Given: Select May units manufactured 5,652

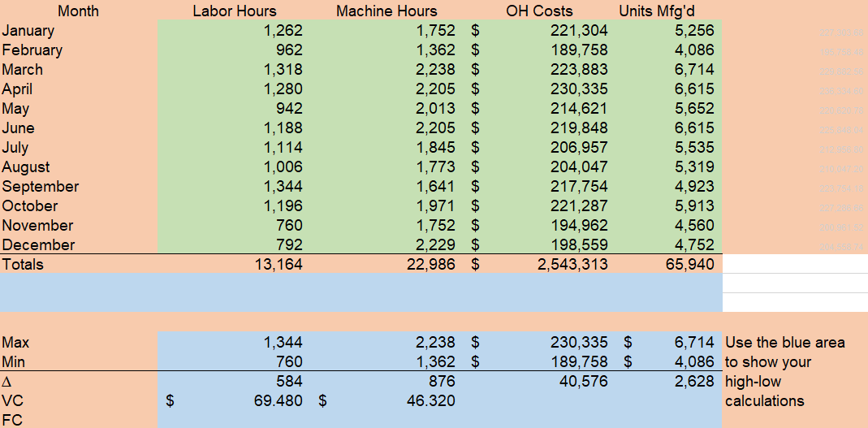Looking at the screenshot, I should (x=694, y=109).
